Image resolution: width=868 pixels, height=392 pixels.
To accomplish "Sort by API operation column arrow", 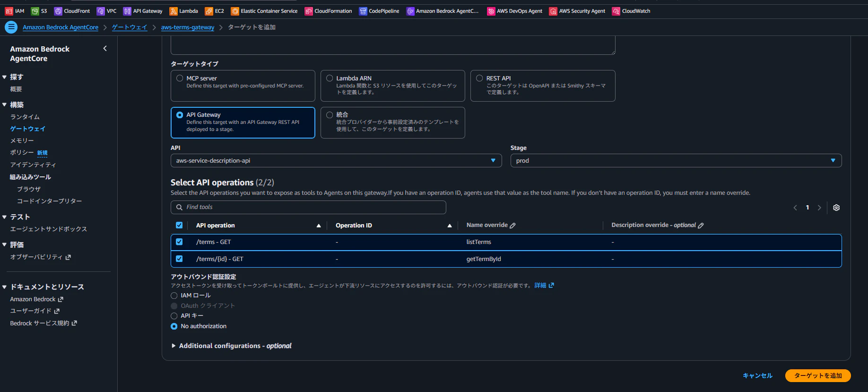I will point(319,226).
